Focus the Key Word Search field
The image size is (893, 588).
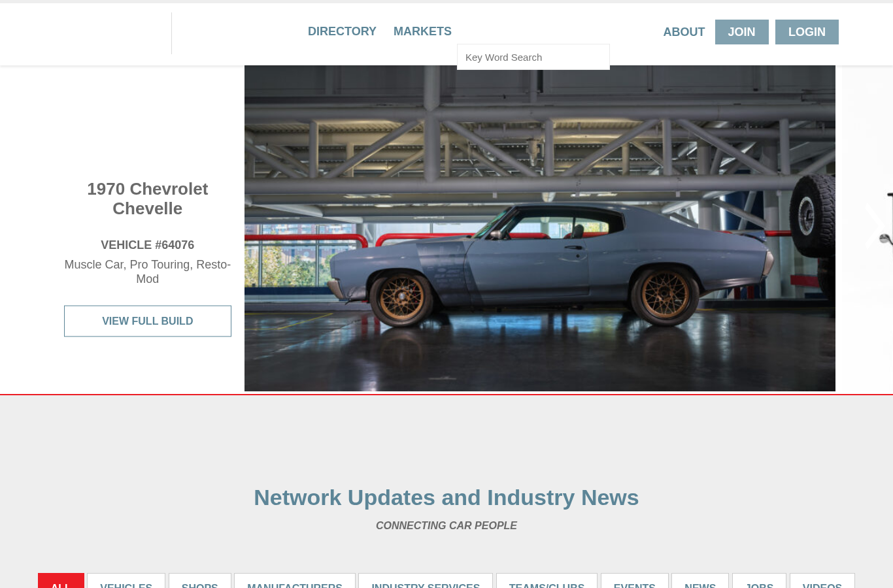533,57
